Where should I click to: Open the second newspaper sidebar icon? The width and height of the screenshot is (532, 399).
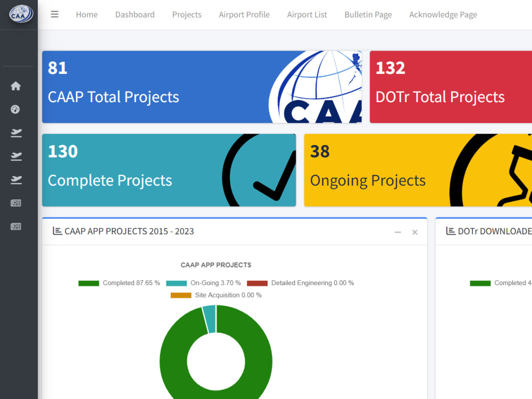pos(16,226)
